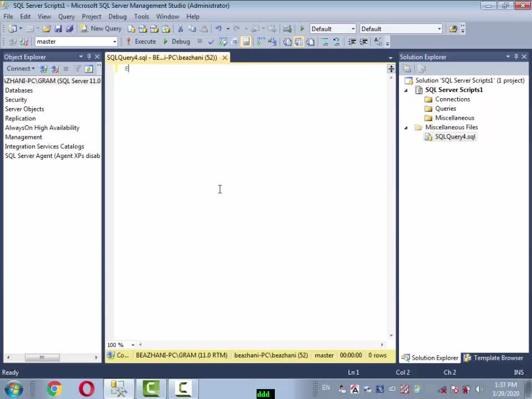The image size is (532, 399).
Task: Select Results to Grid output mode
Action: click(299, 42)
